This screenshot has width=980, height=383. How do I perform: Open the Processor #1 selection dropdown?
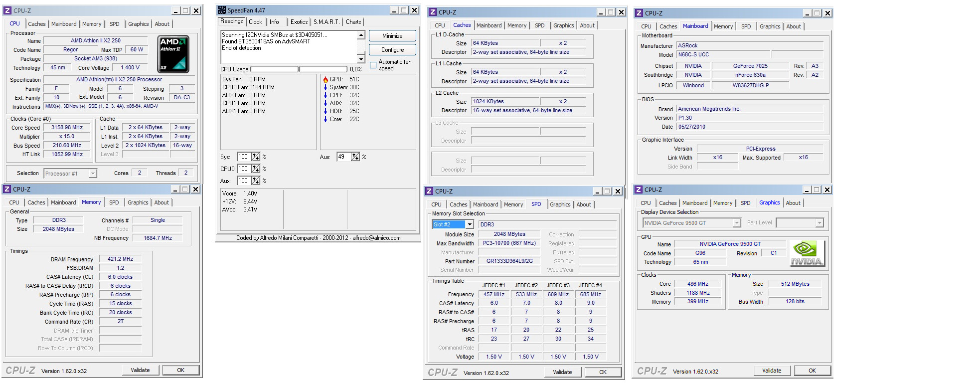(x=93, y=174)
